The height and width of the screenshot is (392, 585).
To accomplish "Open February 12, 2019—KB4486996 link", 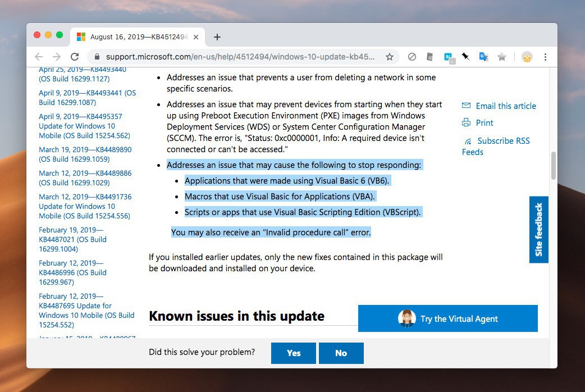I will point(73,272).
